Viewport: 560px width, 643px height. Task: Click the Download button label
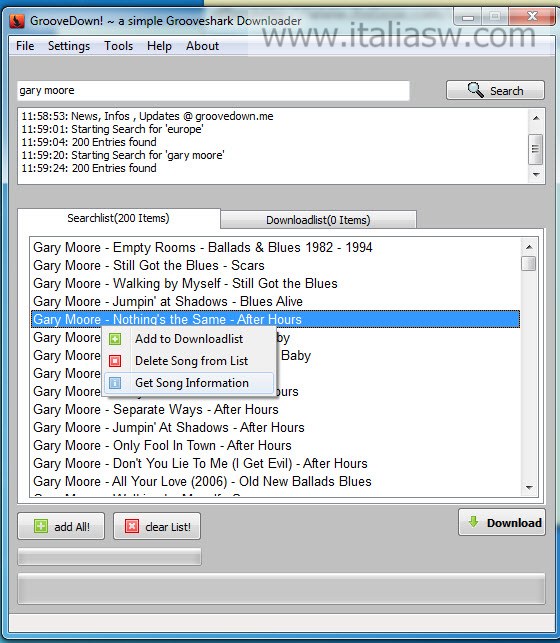[514, 523]
